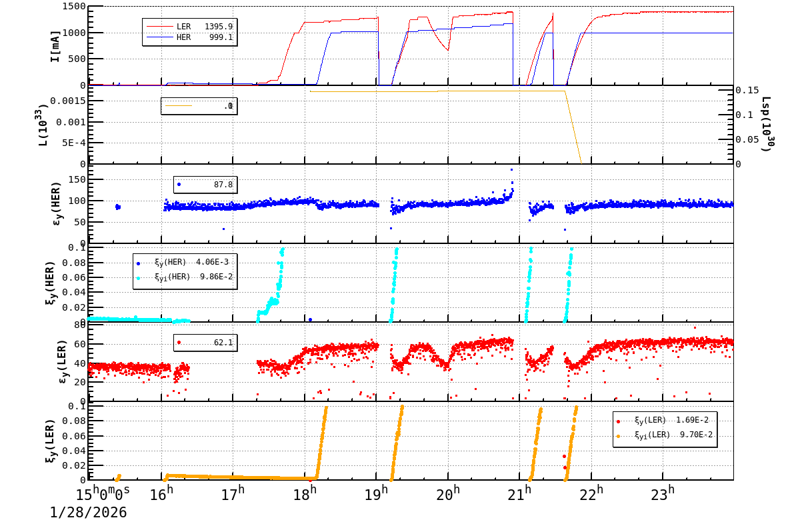Select the cyan ξyi(HER) legend marker dot
800x532 pixels.
(139, 279)
